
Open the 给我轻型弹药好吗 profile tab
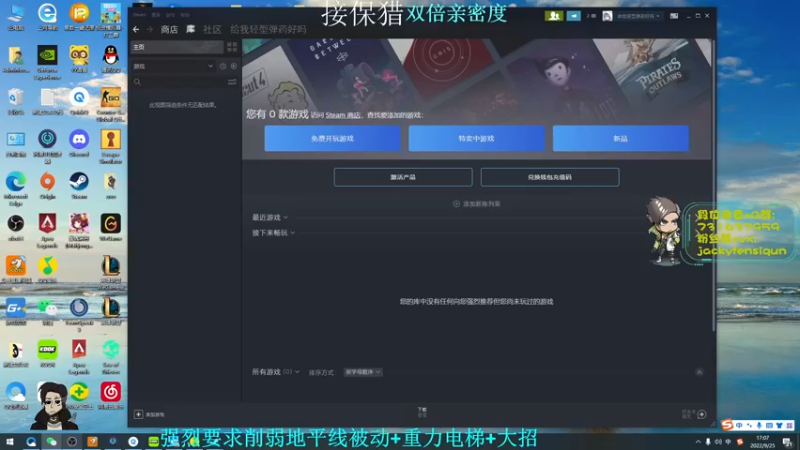[268, 30]
